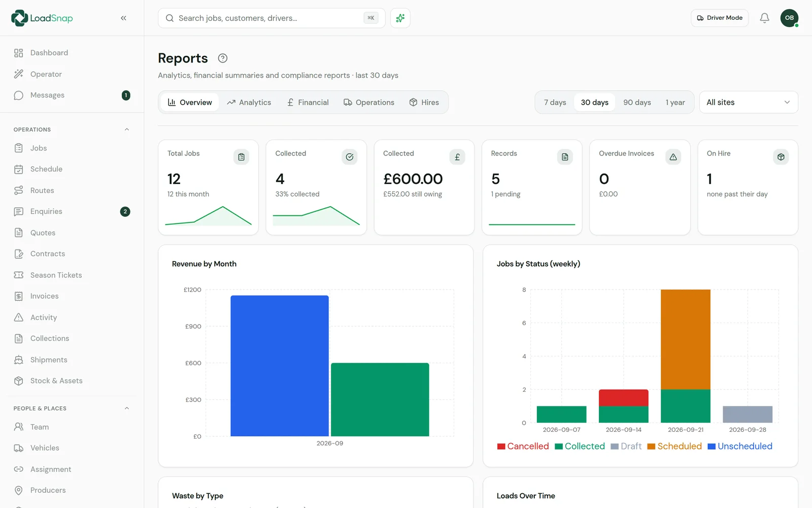
Task: Open the All sites dropdown
Action: point(749,102)
